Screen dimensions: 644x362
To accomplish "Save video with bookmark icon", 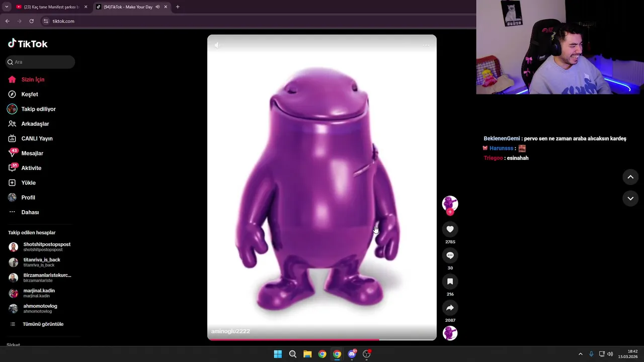I will 450,282.
